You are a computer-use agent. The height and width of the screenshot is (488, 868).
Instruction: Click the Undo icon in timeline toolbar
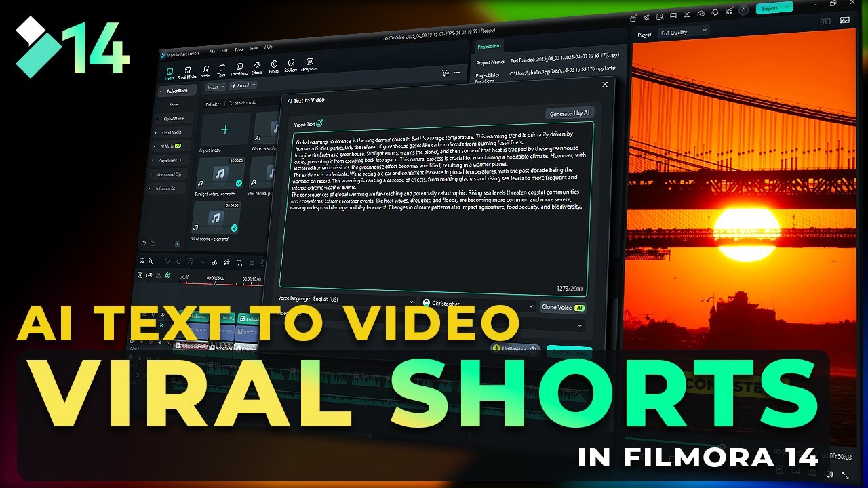tap(167, 261)
